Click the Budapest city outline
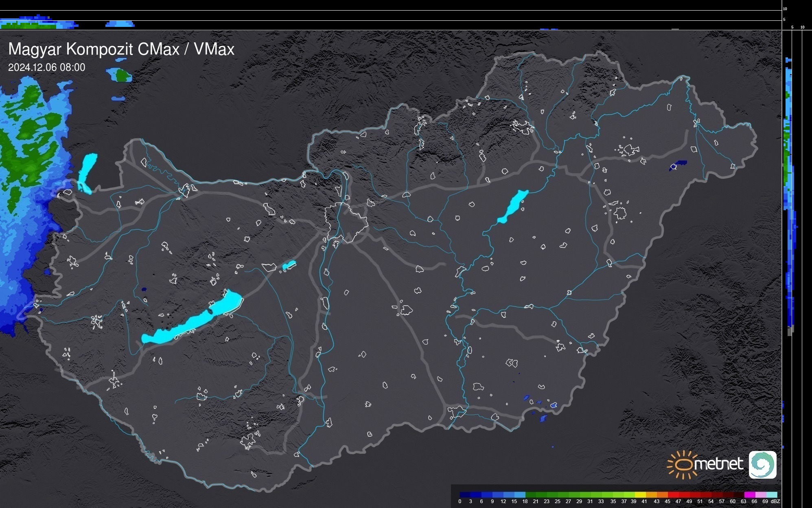This screenshot has height=508, width=812. [346, 222]
